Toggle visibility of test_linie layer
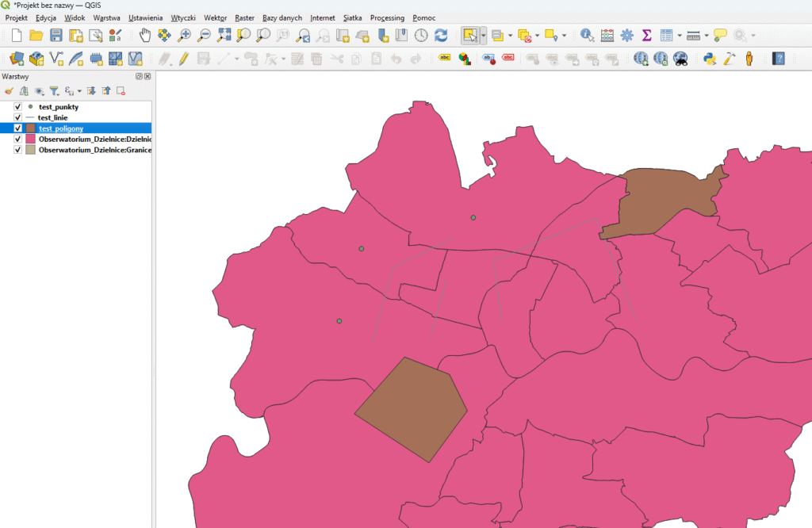 pyautogui.click(x=17, y=117)
